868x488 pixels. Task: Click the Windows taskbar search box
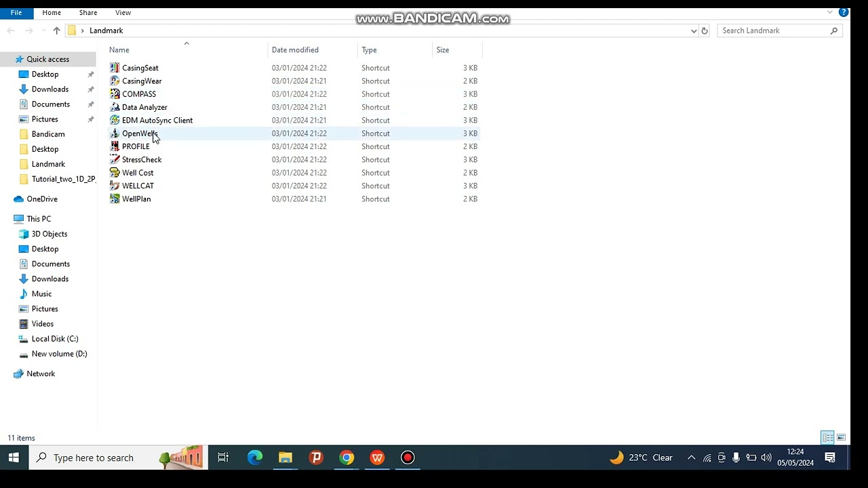pos(117,457)
